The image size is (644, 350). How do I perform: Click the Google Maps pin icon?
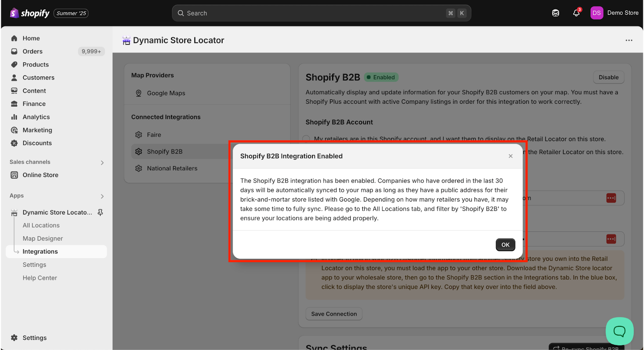(x=138, y=93)
